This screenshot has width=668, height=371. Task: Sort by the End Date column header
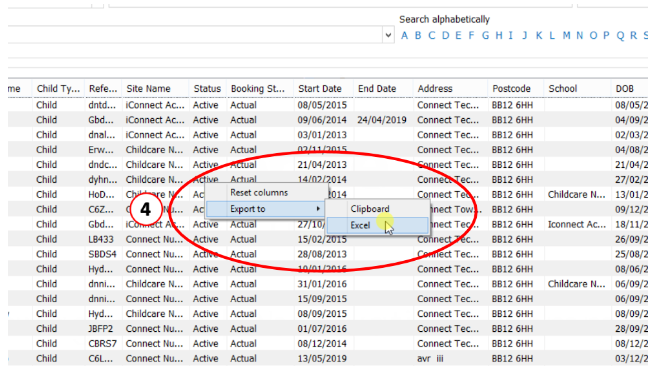[383, 89]
